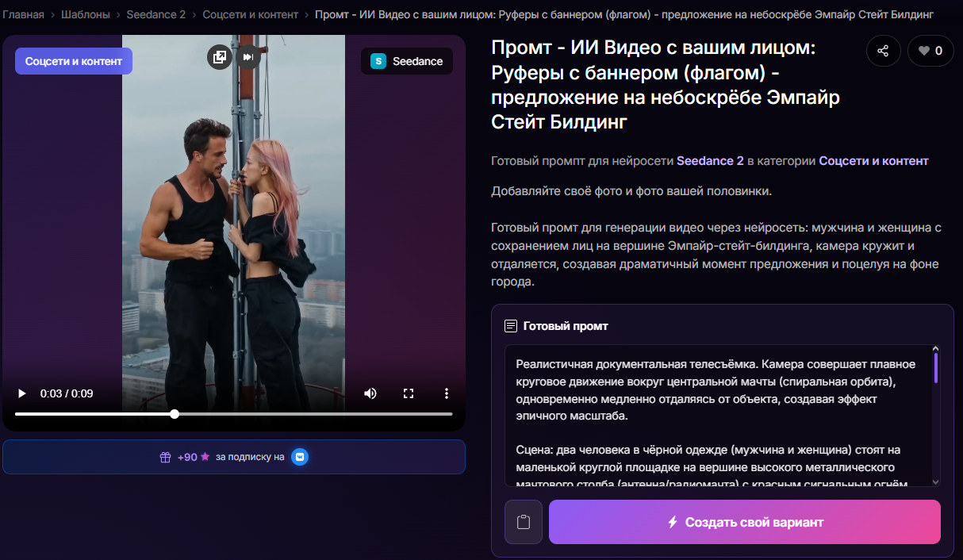Open video more options menu
The image size is (963, 560).
coord(447,393)
